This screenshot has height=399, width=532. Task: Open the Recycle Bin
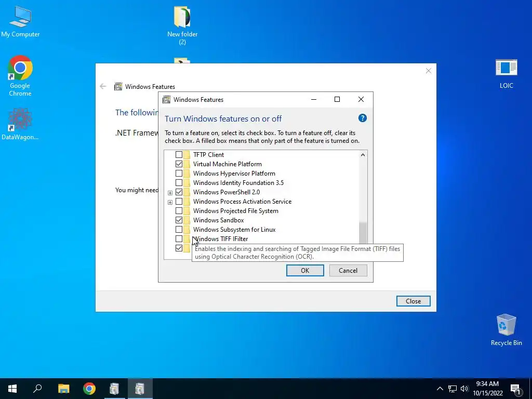506,330
